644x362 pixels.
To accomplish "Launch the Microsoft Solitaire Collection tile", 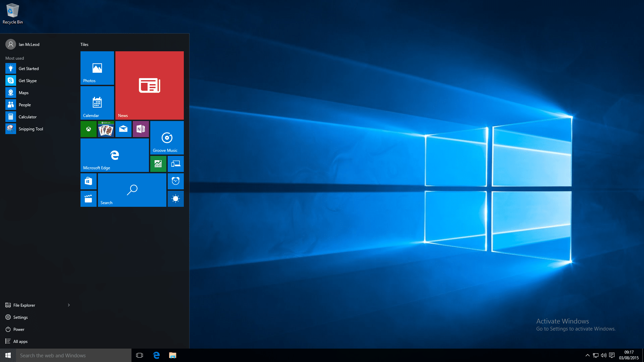I will pyautogui.click(x=106, y=129).
